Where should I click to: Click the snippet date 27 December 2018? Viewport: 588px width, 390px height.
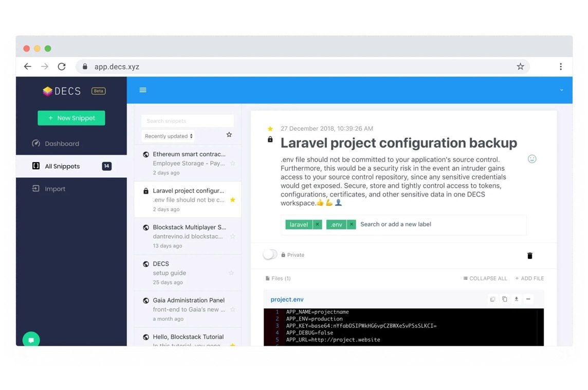326,129
